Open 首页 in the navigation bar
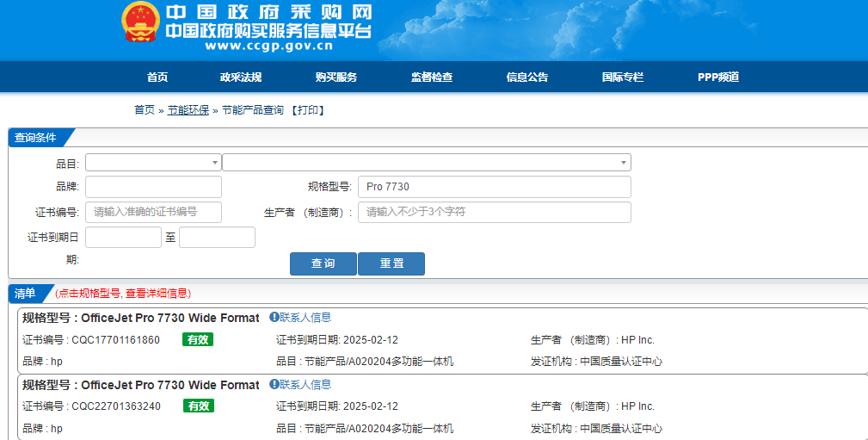868x440 pixels. (x=157, y=77)
